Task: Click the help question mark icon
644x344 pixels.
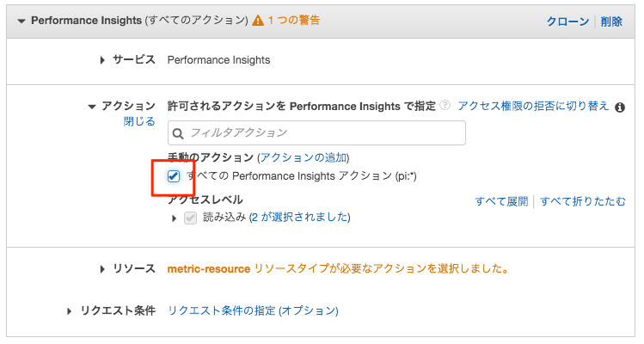Action: [445, 105]
